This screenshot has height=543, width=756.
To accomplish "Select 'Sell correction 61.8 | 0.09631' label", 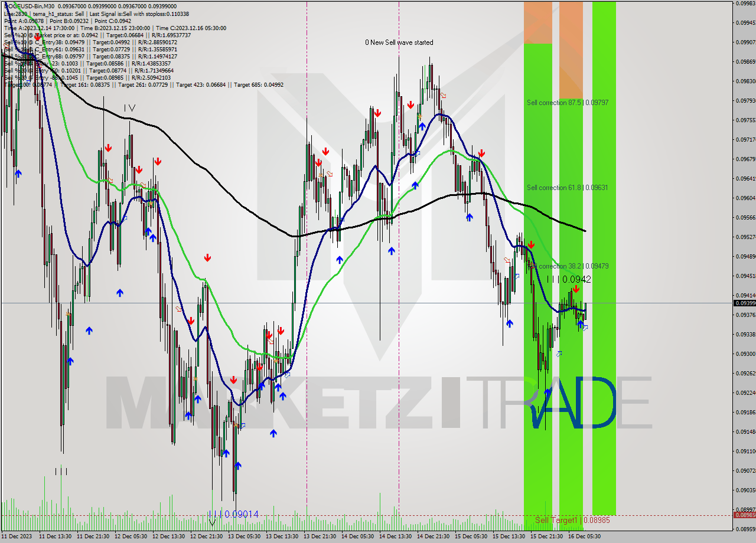I will click(568, 188).
